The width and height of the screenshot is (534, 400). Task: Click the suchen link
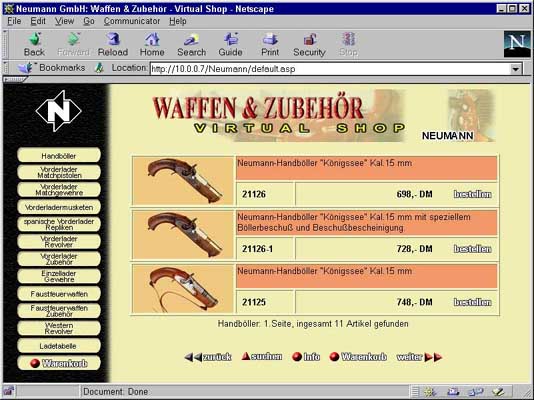click(262, 357)
